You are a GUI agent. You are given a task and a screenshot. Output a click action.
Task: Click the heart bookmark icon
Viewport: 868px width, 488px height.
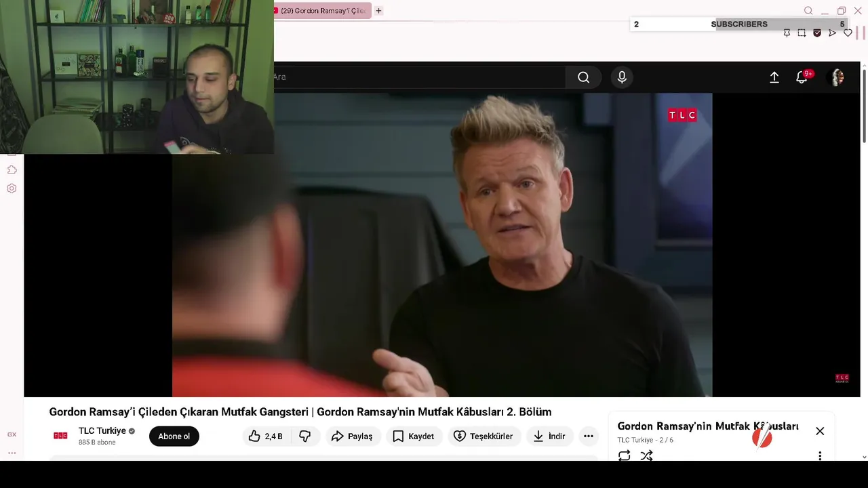click(x=848, y=33)
